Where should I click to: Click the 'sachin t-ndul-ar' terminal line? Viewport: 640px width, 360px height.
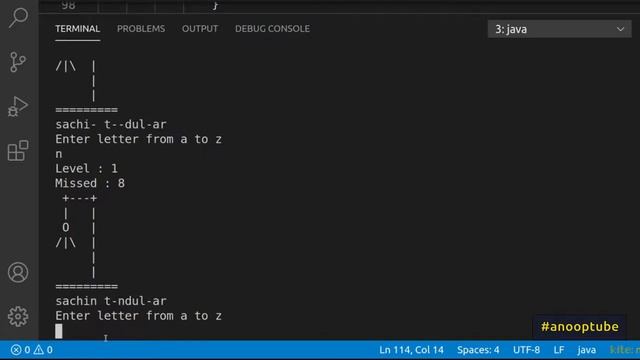coord(111,301)
